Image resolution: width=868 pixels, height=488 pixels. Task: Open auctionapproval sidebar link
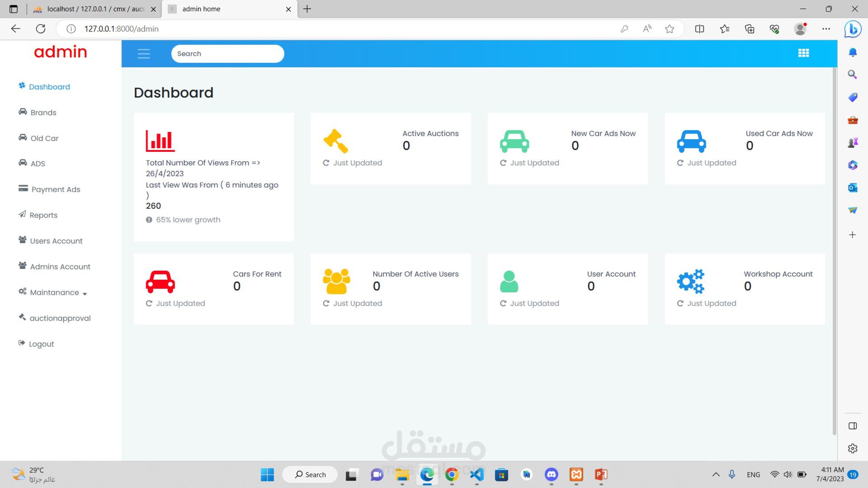click(x=60, y=318)
